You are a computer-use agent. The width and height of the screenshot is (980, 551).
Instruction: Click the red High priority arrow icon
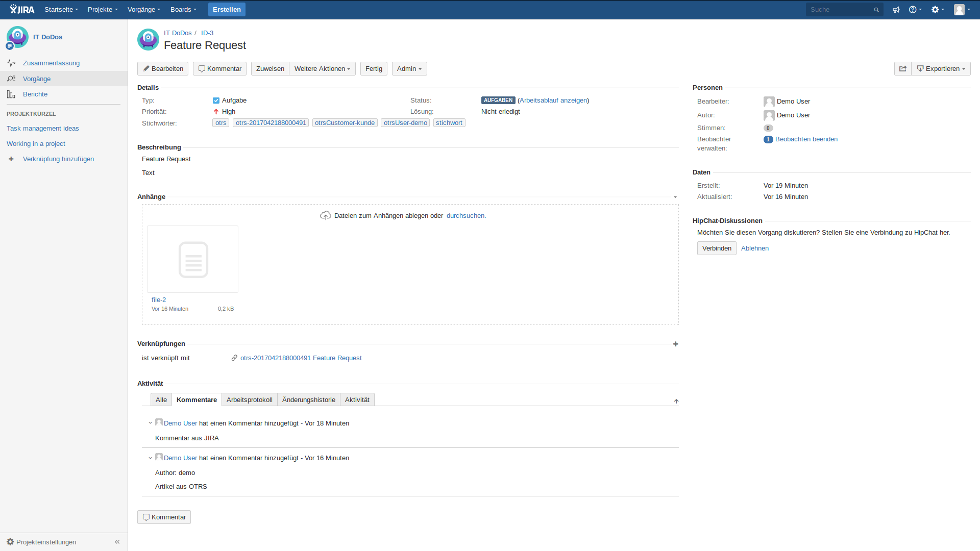(216, 112)
